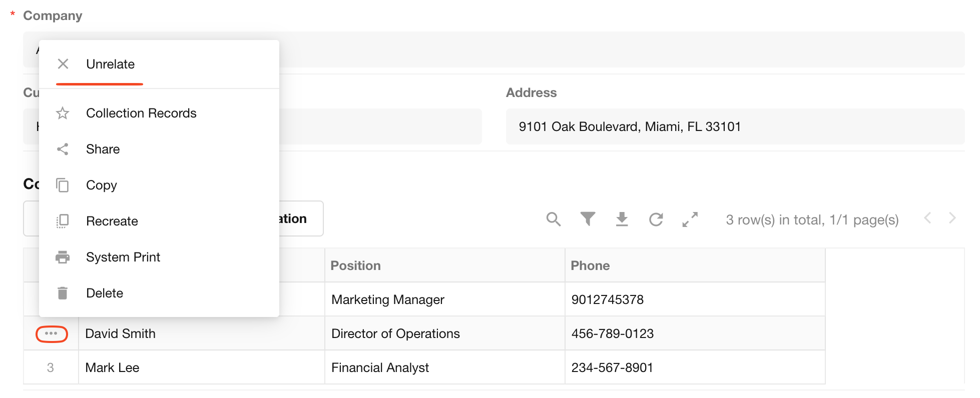Click System Print menu option

click(123, 257)
